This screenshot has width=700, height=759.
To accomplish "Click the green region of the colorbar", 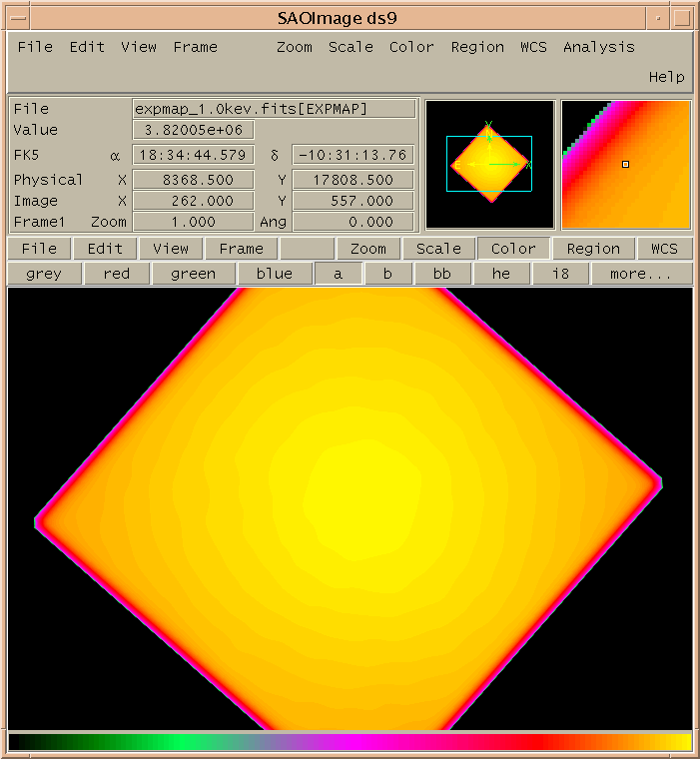I will pos(182,742).
